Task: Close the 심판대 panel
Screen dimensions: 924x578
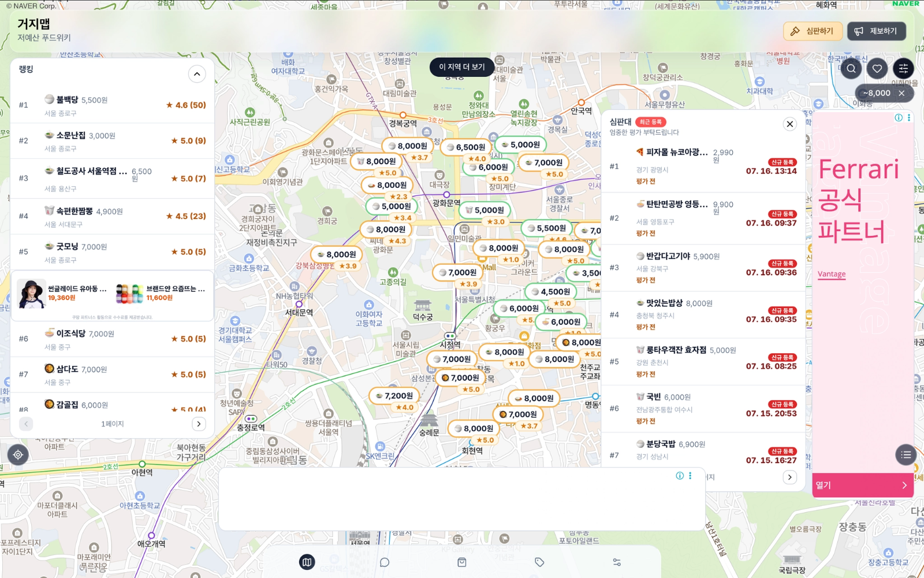Action: (790, 124)
